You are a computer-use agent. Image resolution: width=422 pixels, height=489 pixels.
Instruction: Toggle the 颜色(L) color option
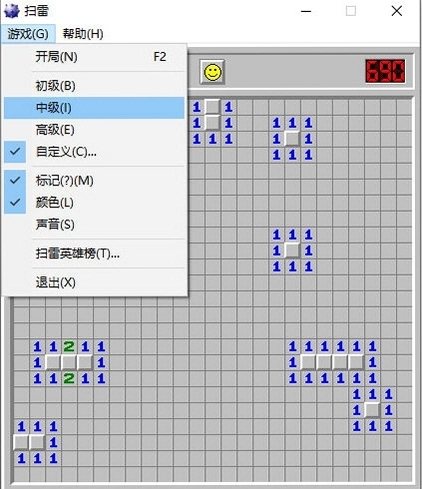tap(94, 202)
